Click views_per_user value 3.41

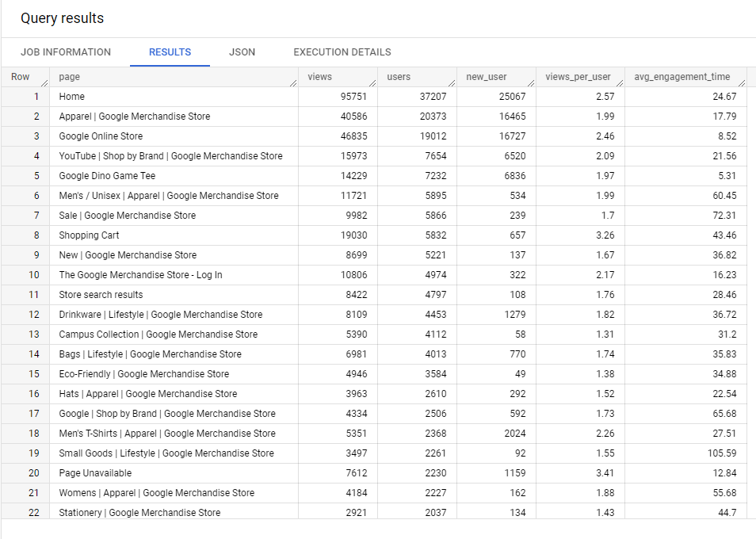point(605,473)
